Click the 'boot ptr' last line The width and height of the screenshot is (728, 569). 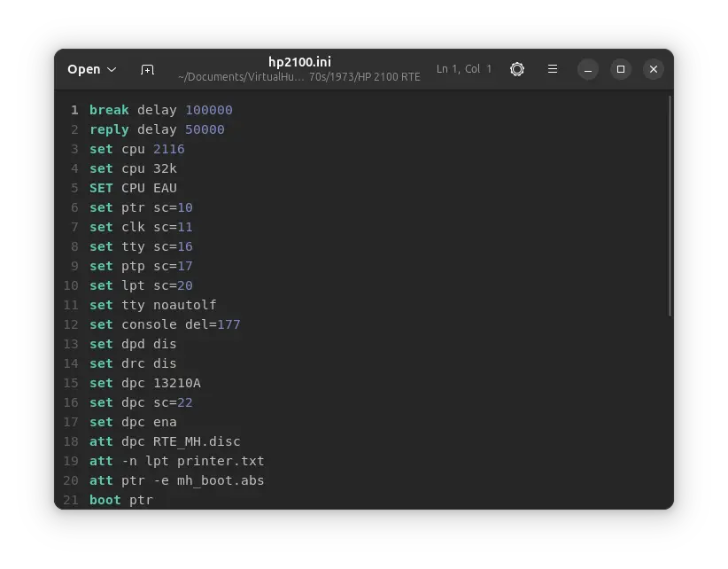coord(120,500)
